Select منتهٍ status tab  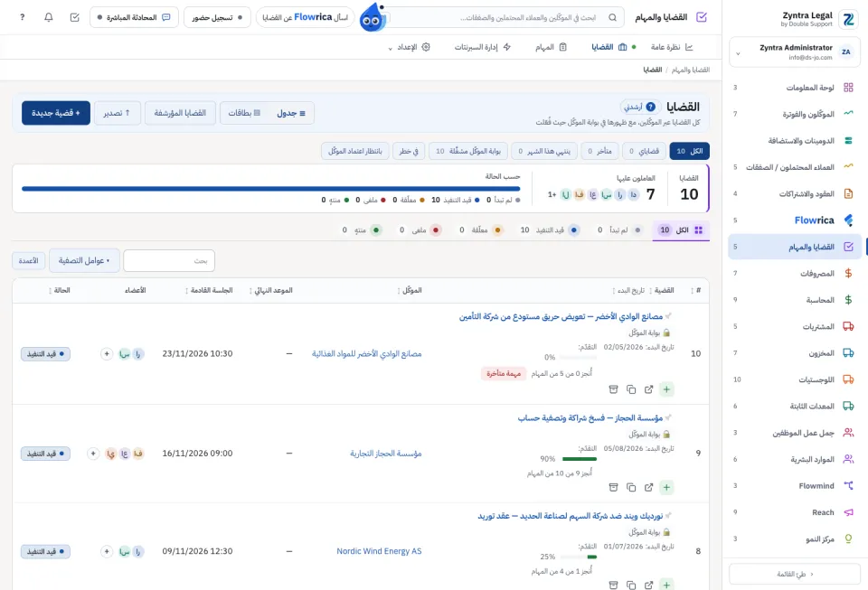[362, 230]
